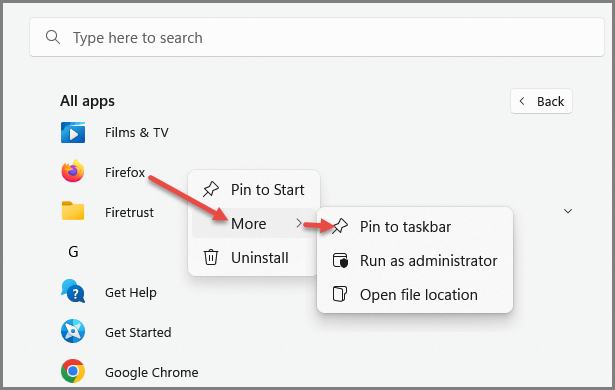The image size is (615, 390).
Task: Click the Firefox browser icon
Action: pyautogui.click(x=73, y=171)
